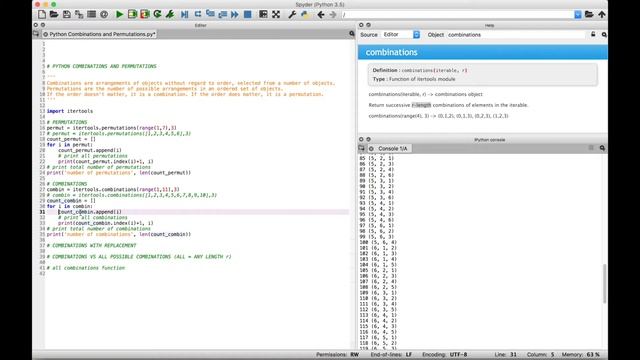The image size is (640, 360).
Task: Click Permissions RW status entry
Action: pyautogui.click(x=338, y=354)
